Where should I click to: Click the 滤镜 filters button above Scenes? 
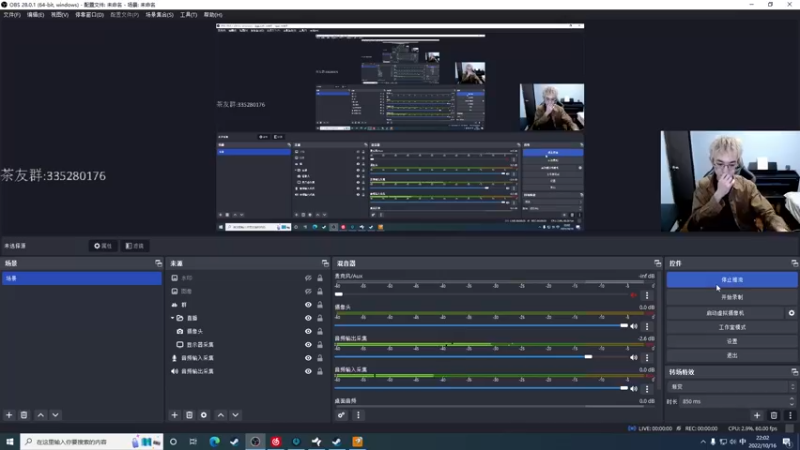[135, 246]
